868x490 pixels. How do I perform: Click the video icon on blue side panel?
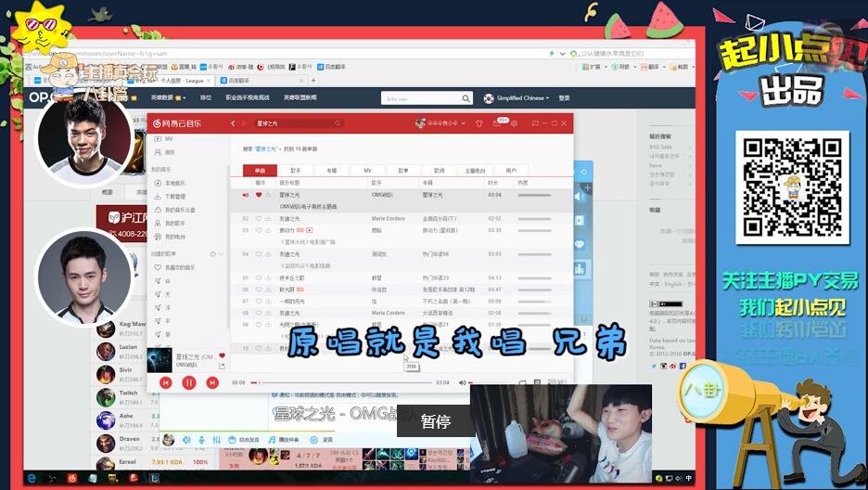click(580, 221)
